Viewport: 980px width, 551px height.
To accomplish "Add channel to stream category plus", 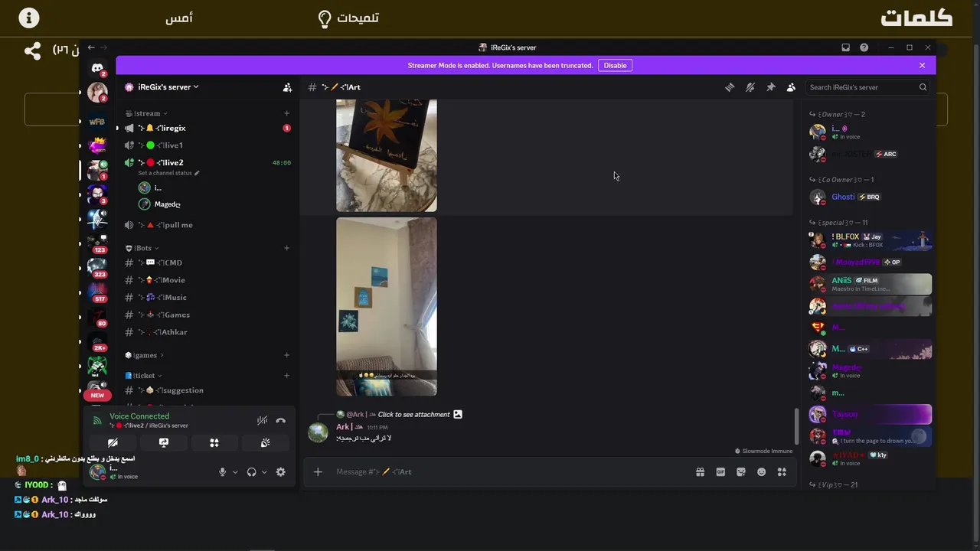I will coord(287,113).
